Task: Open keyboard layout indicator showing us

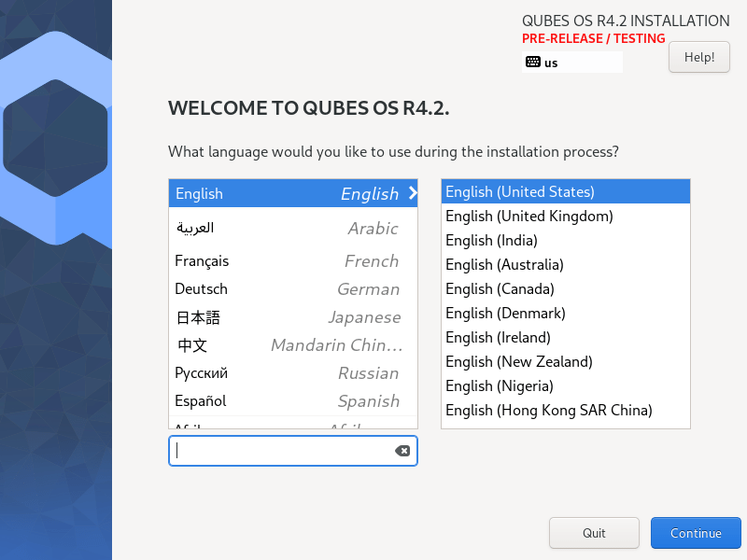Action: (571, 63)
